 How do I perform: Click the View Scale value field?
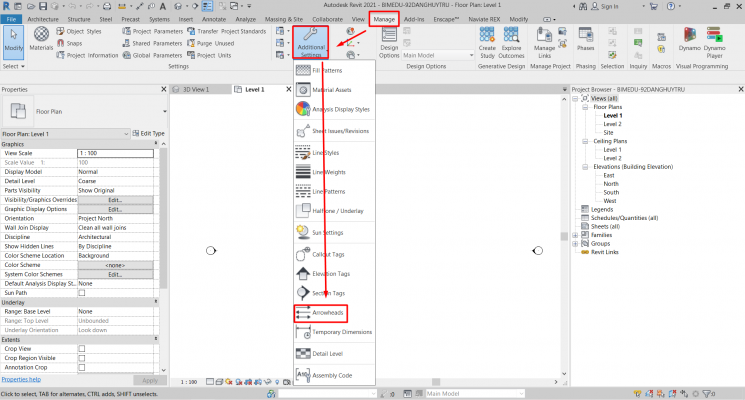tap(115, 153)
